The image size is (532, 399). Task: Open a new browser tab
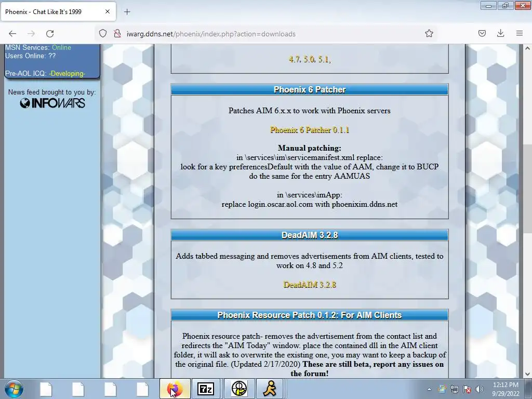[x=127, y=12]
